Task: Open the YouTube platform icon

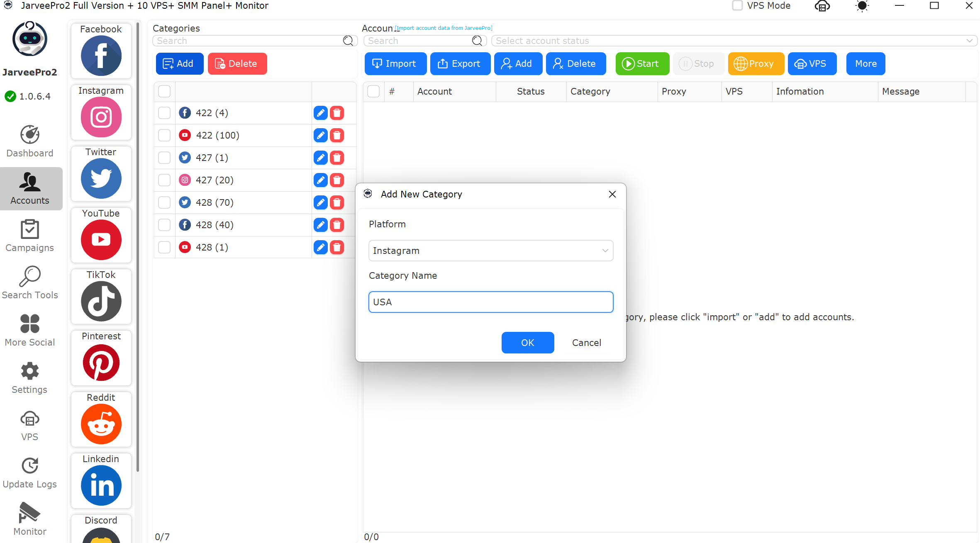Action: (101, 240)
